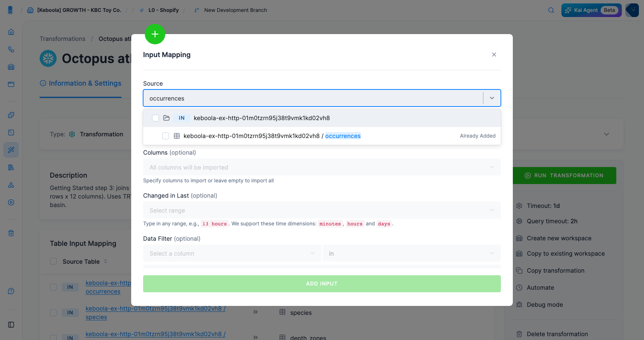Screen dimensions: 644x340
Task: Collapse the sidebar with panel icon
Action: click(x=11, y=325)
